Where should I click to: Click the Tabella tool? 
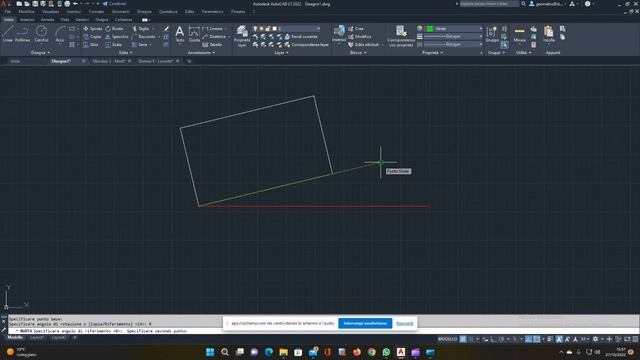coord(212,44)
